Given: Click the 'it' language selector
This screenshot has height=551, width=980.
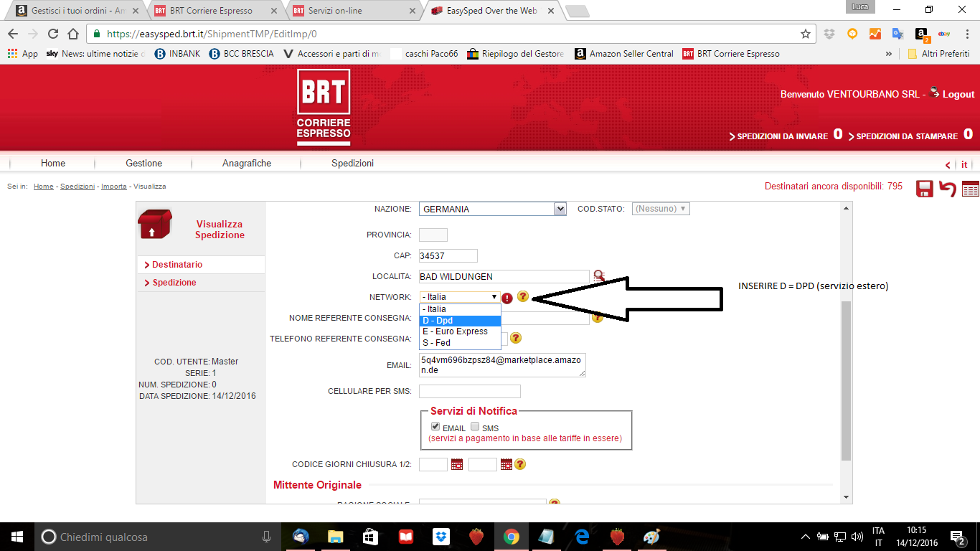Looking at the screenshot, I should coord(964,164).
